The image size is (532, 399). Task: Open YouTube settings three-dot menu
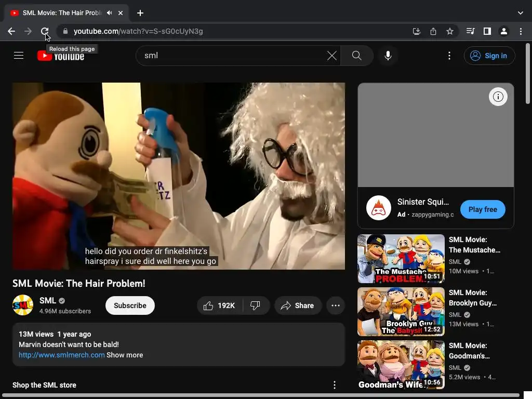pos(449,55)
